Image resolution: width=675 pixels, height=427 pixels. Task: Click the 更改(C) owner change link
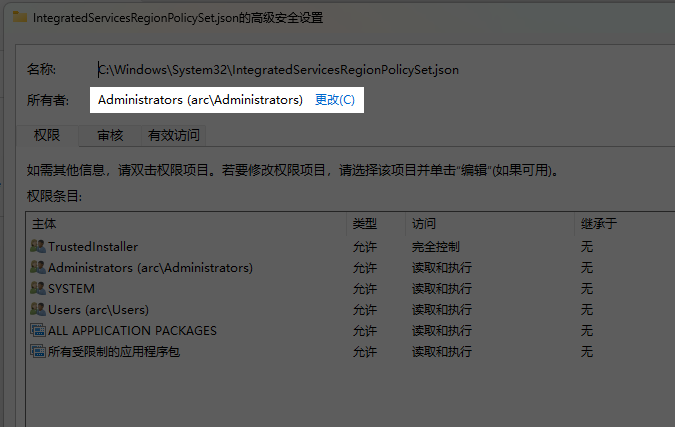[334, 100]
